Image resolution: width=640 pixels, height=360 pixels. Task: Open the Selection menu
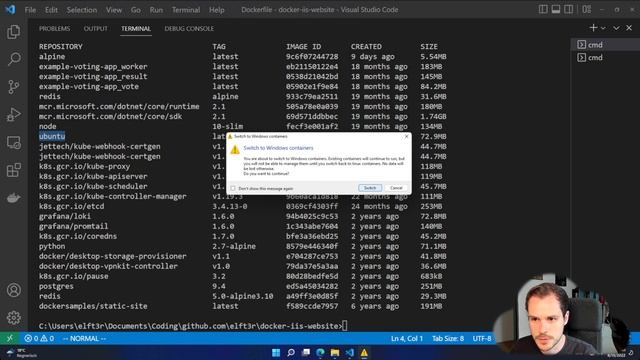[82, 10]
